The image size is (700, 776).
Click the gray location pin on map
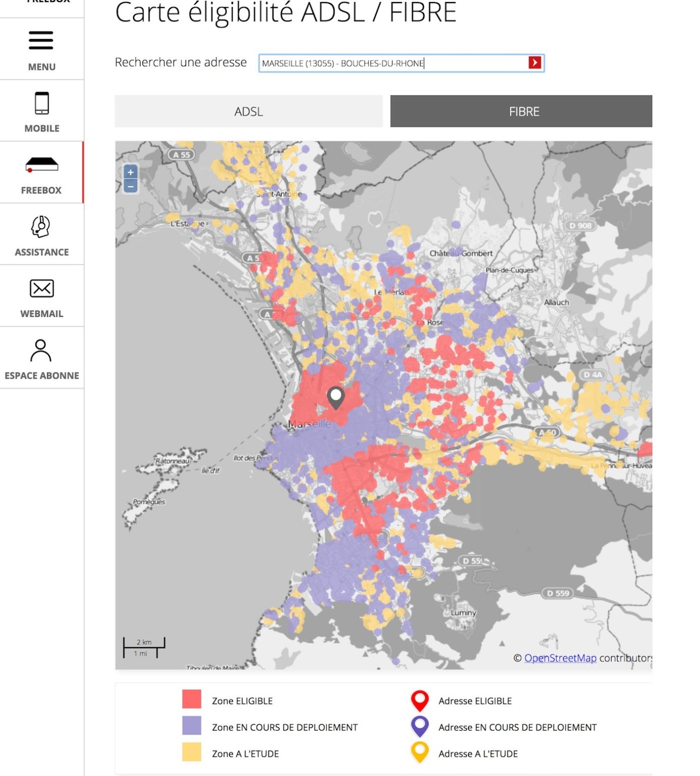point(336,397)
